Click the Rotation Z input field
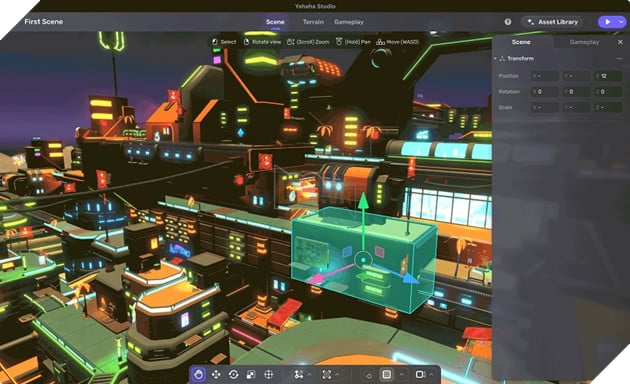Image resolution: width=630 pixels, height=384 pixels. tap(608, 92)
